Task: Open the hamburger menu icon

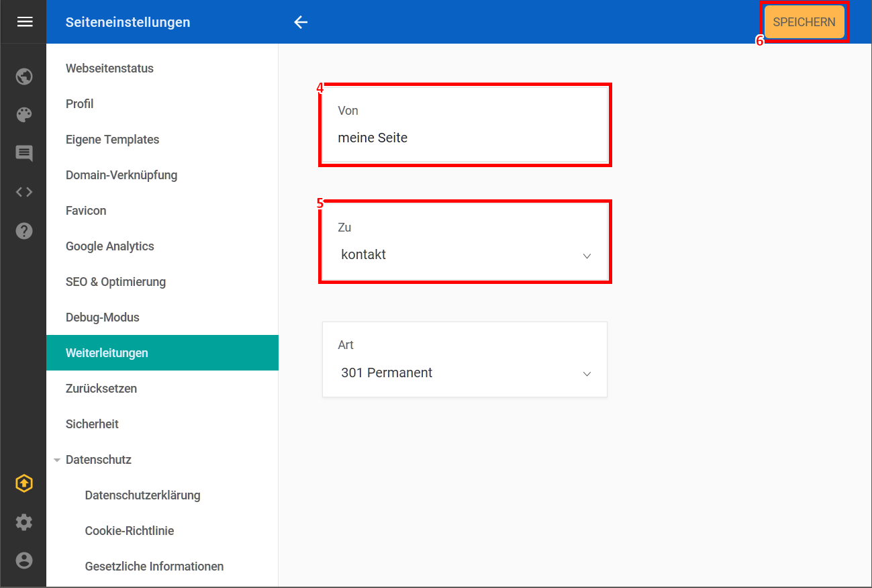Action: pos(25,22)
